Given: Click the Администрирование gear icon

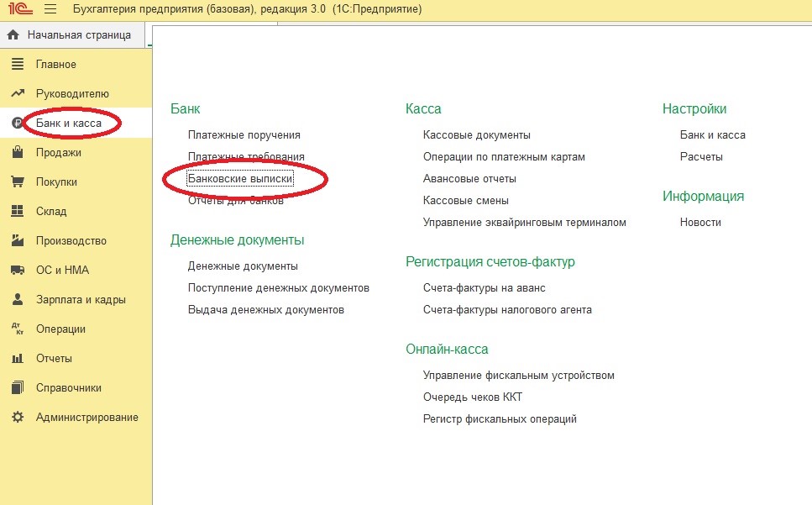Looking at the screenshot, I should pyautogui.click(x=18, y=417).
